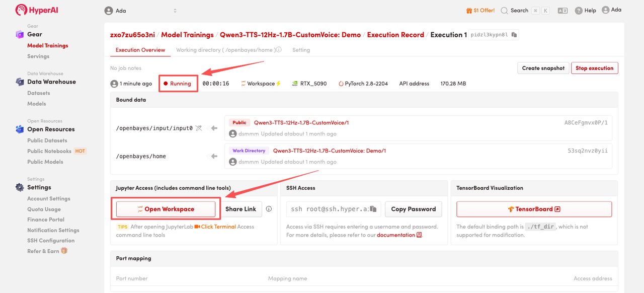Click the Create snapshot button
644x293 pixels.
point(543,68)
